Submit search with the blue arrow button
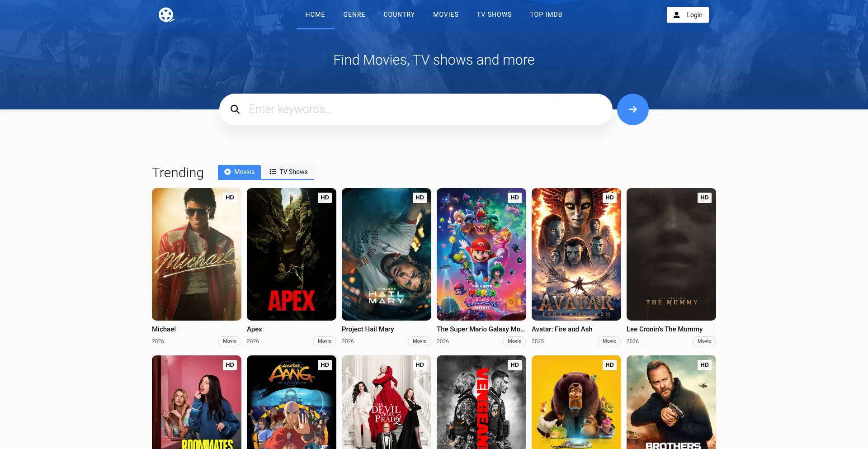Screen dimensions: 868x449 [633, 109]
